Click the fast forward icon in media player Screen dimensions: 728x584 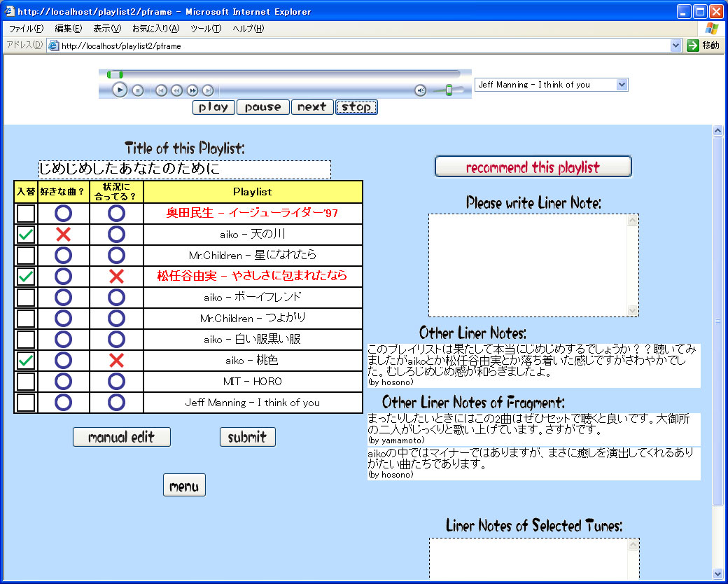tap(192, 90)
